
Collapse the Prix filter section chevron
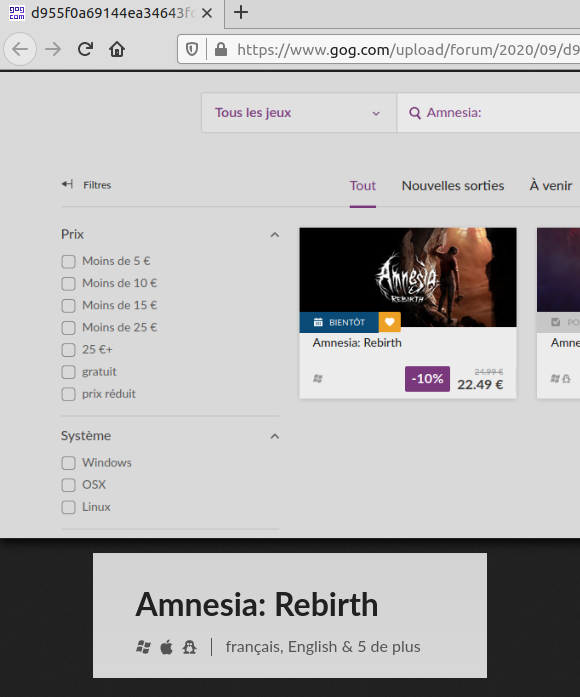(275, 235)
